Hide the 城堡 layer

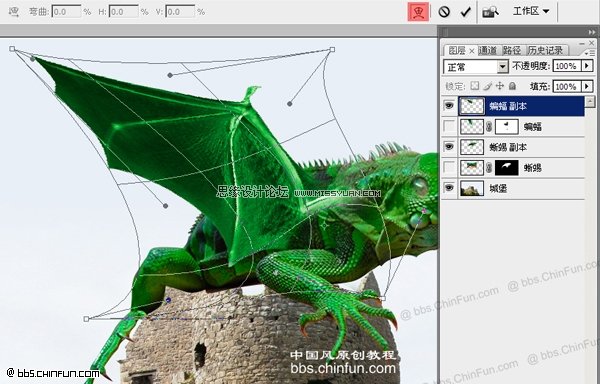click(x=449, y=187)
